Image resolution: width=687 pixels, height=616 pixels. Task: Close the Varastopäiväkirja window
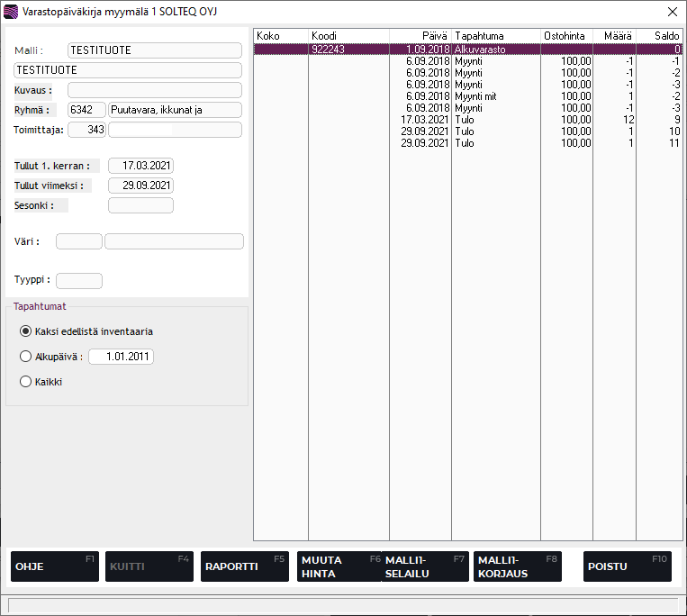(x=671, y=12)
